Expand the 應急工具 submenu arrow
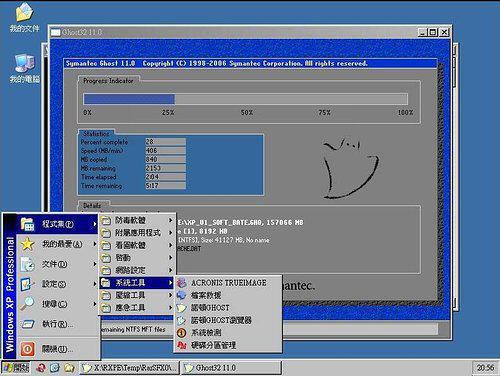 pos(170,308)
